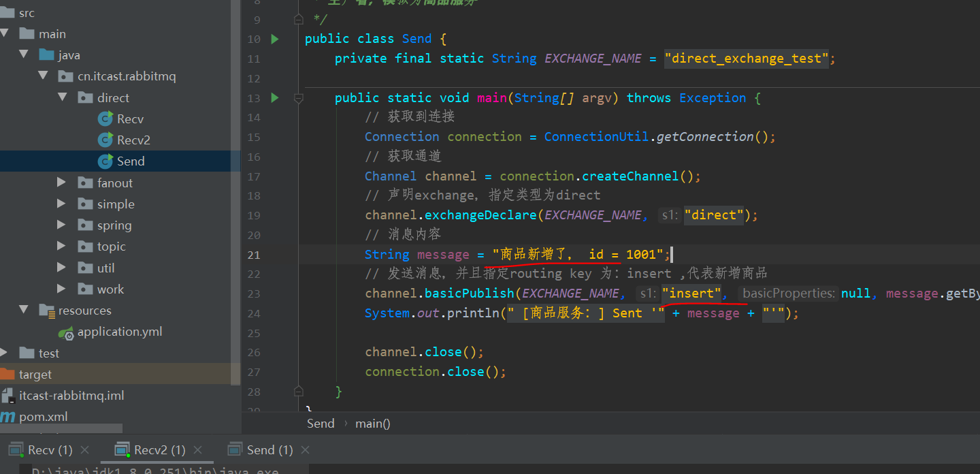Click the Recv2 class icon in project tree
The height and width of the screenshot is (474, 980).
pyautogui.click(x=105, y=140)
